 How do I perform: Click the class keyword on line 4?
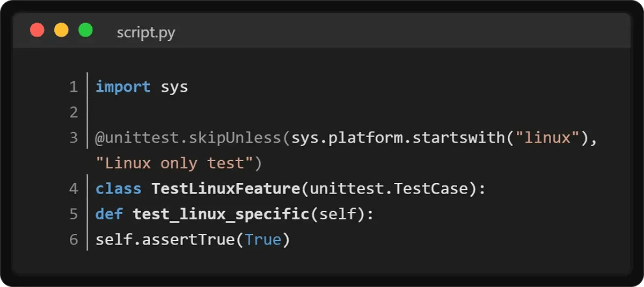pyautogui.click(x=119, y=189)
